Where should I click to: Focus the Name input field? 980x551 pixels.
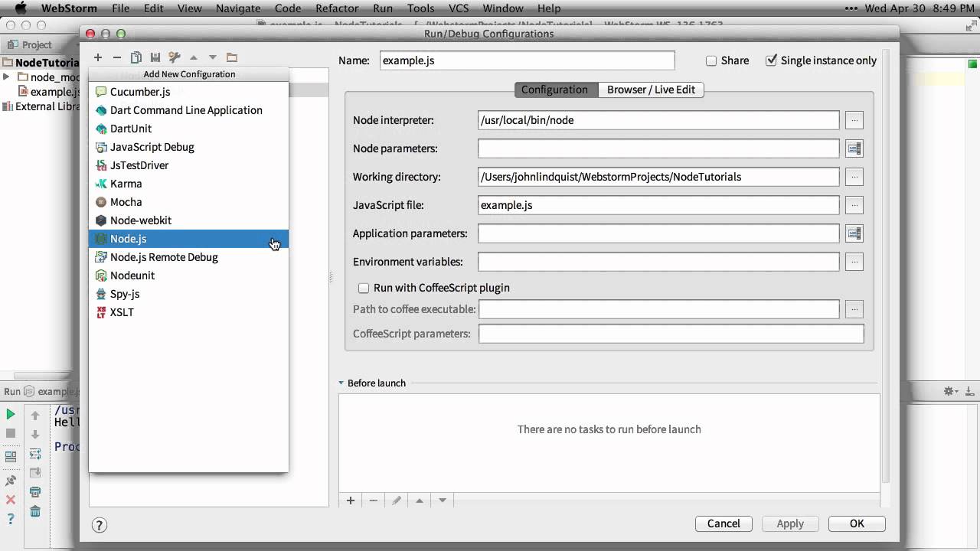pyautogui.click(x=528, y=60)
